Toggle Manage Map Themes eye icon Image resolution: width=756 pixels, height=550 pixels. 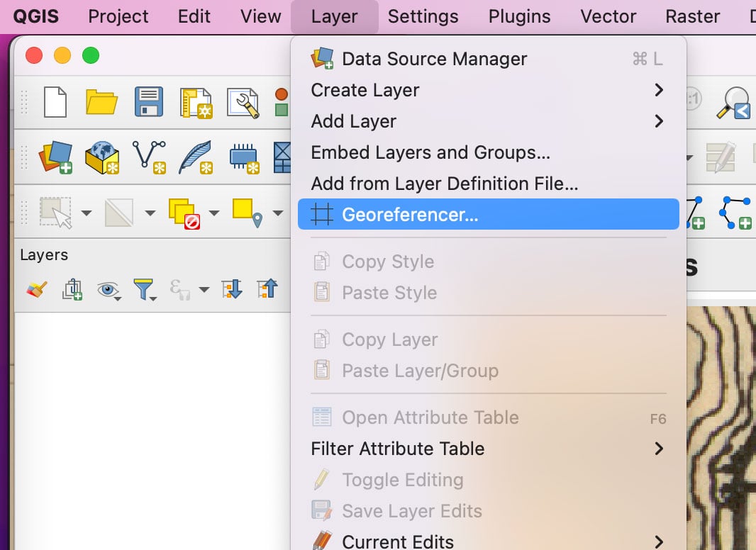109,290
